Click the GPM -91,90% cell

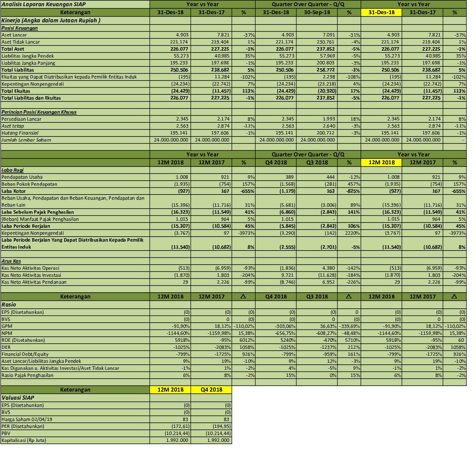coord(173,326)
